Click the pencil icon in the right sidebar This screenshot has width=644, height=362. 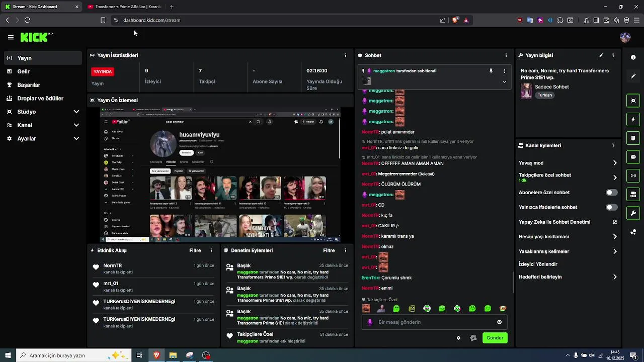pyautogui.click(x=633, y=76)
